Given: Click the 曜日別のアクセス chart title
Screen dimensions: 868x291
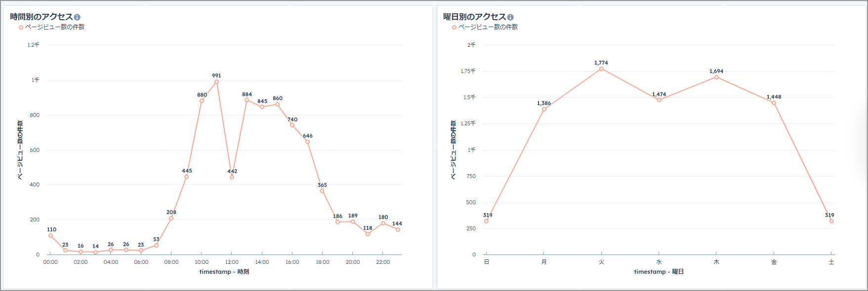Looking at the screenshot, I should [475, 17].
